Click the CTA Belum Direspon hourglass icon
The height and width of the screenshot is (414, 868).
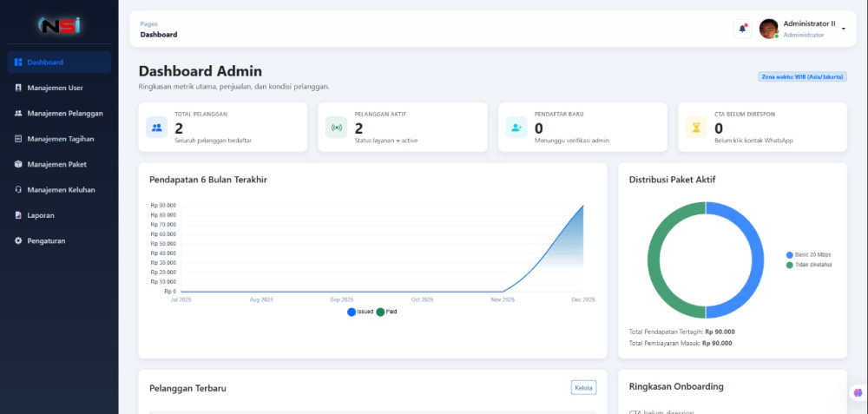coord(696,128)
